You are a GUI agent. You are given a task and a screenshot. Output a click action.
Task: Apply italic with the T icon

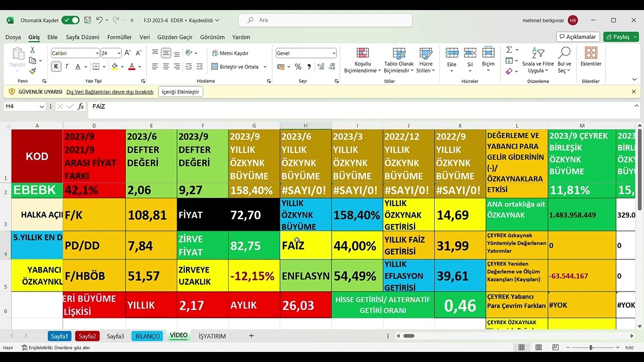67,66
